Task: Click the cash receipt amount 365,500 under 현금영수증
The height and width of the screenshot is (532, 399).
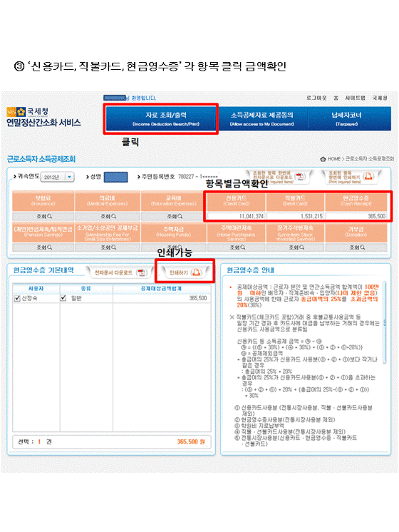Action: pos(376,216)
